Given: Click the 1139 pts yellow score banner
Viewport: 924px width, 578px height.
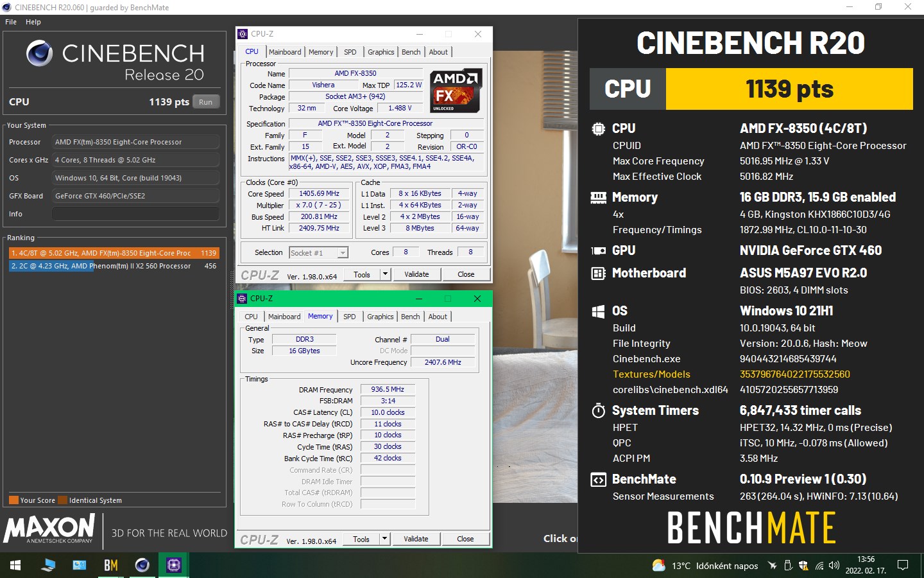Looking at the screenshot, I should pyautogui.click(x=789, y=89).
